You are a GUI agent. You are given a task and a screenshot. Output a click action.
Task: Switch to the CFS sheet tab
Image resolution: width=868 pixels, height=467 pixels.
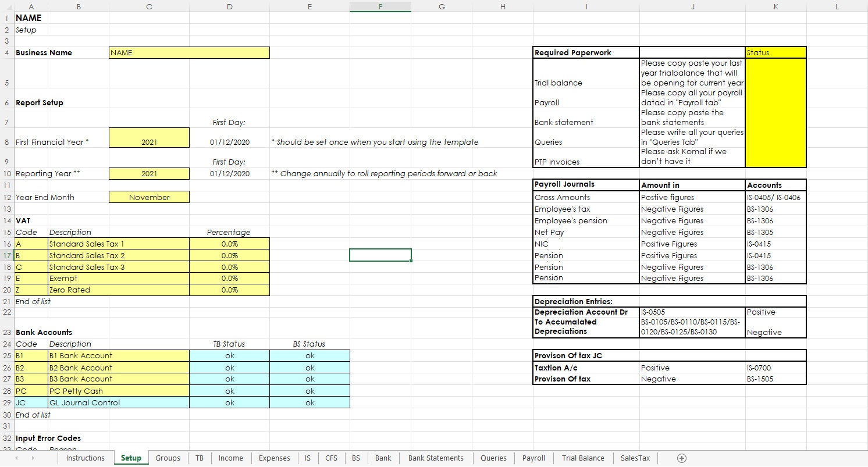point(330,458)
